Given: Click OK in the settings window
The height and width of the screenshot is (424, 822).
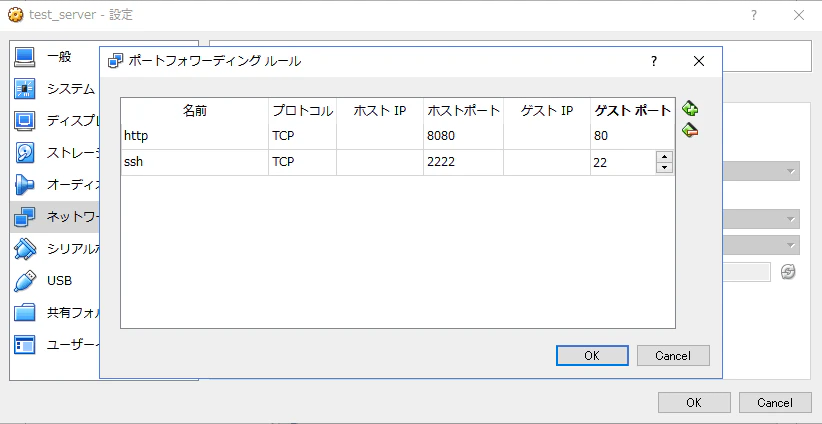Looking at the screenshot, I should tap(694, 403).
